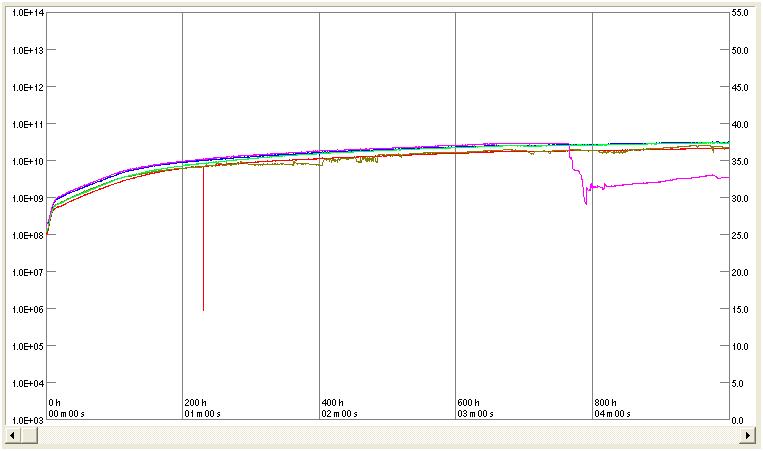The height and width of the screenshot is (451, 763).
Task: Click the 03 m 00 s time label
Action: (475, 414)
